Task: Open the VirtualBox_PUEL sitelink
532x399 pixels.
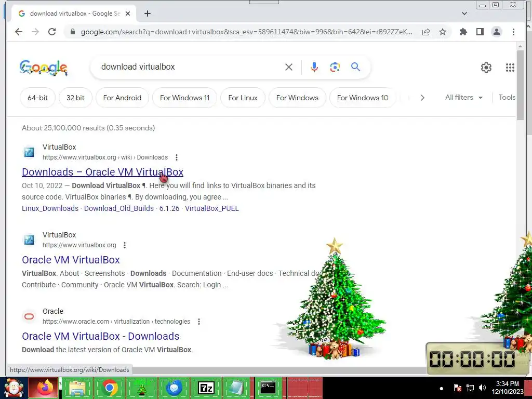Action: pyautogui.click(x=212, y=208)
